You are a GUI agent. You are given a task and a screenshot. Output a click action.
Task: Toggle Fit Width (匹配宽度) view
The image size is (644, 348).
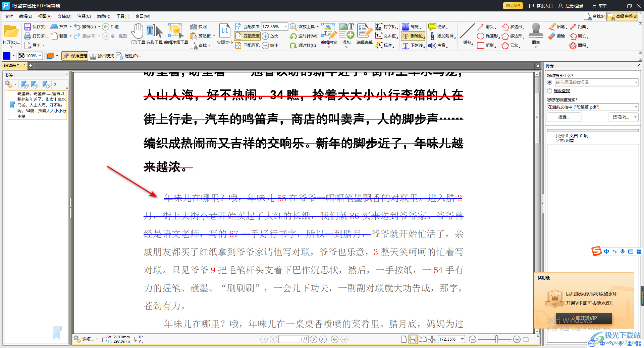(x=248, y=36)
